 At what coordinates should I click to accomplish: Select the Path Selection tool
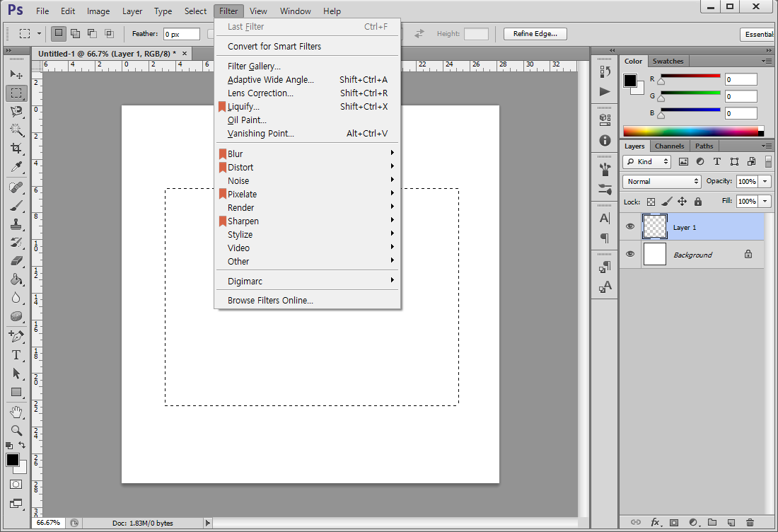[x=16, y=374]
